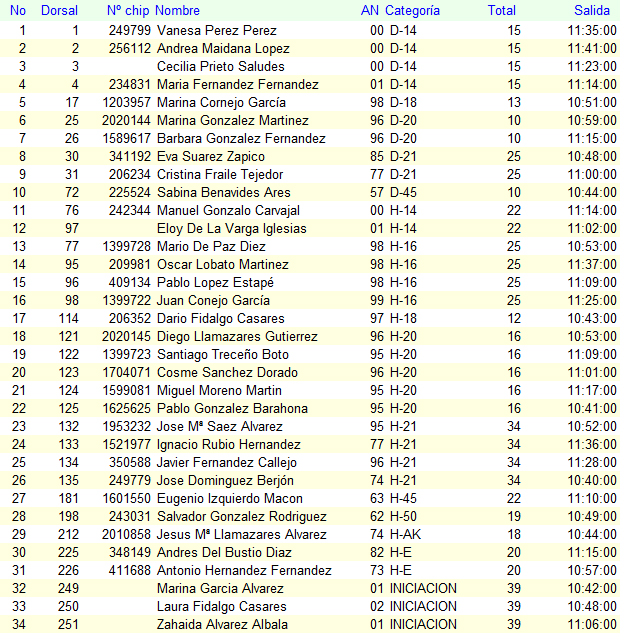The width and height of the screenshot is (624, 640).
Task: Click the No column header
Action: tap(18, 11)
